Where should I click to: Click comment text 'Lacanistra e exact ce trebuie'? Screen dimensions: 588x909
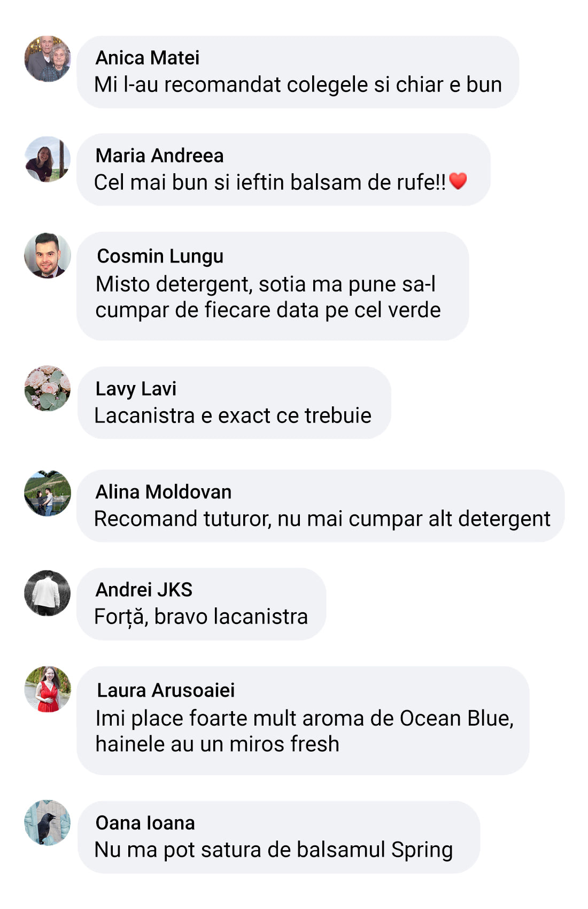coord(233,415)
